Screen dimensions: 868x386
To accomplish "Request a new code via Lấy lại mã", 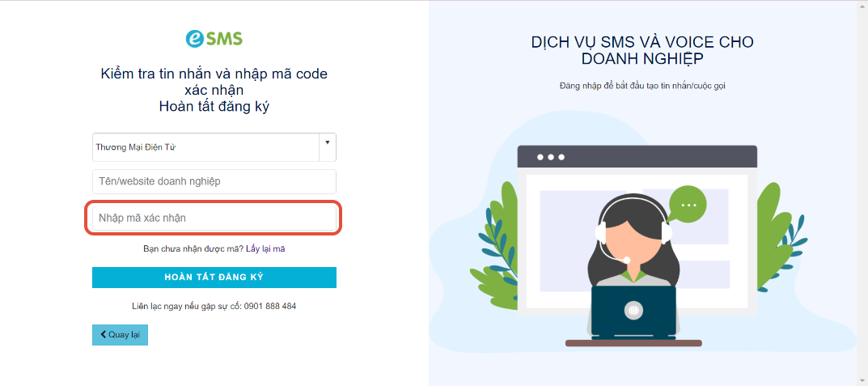I will [265, 249].
